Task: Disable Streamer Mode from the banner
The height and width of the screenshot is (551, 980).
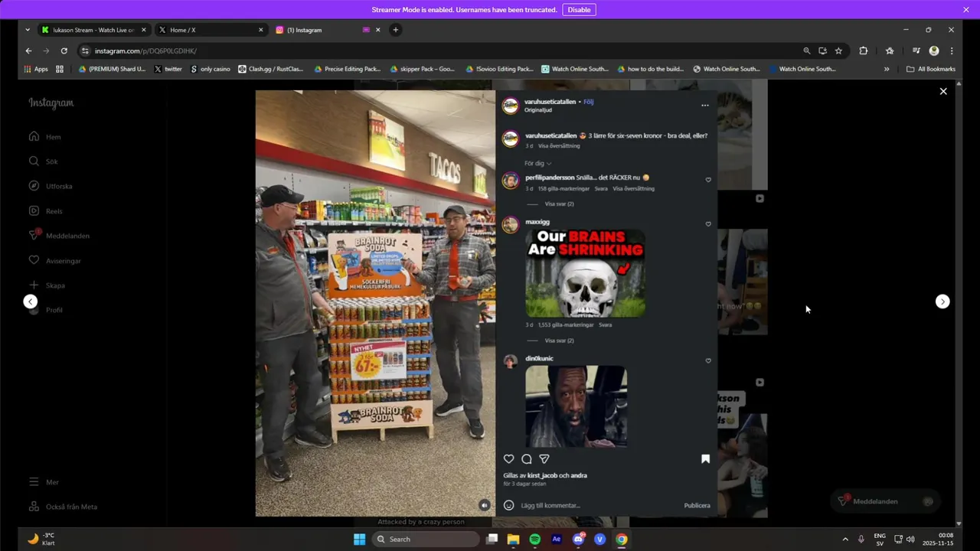Action: [579, 9]
